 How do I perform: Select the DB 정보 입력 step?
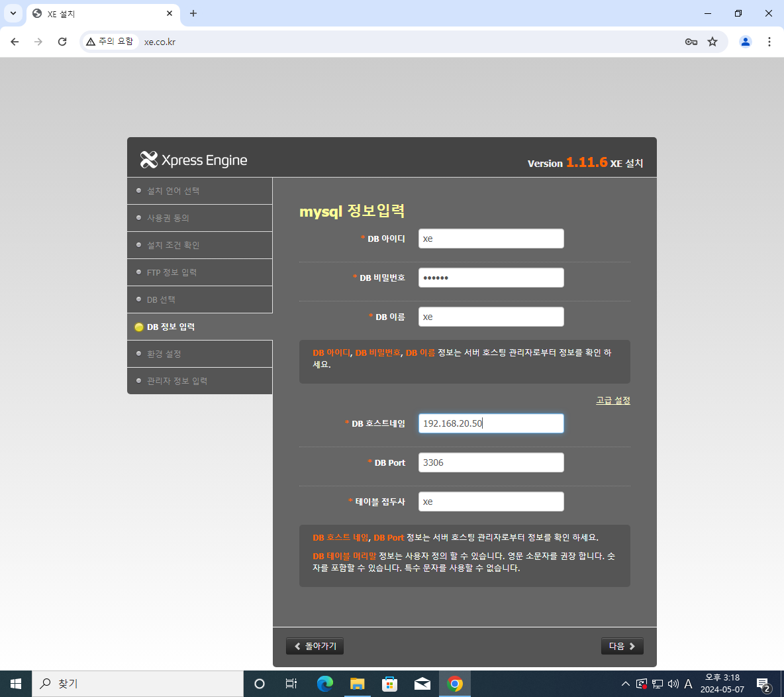pyautogui.click(x=200, y=327)
